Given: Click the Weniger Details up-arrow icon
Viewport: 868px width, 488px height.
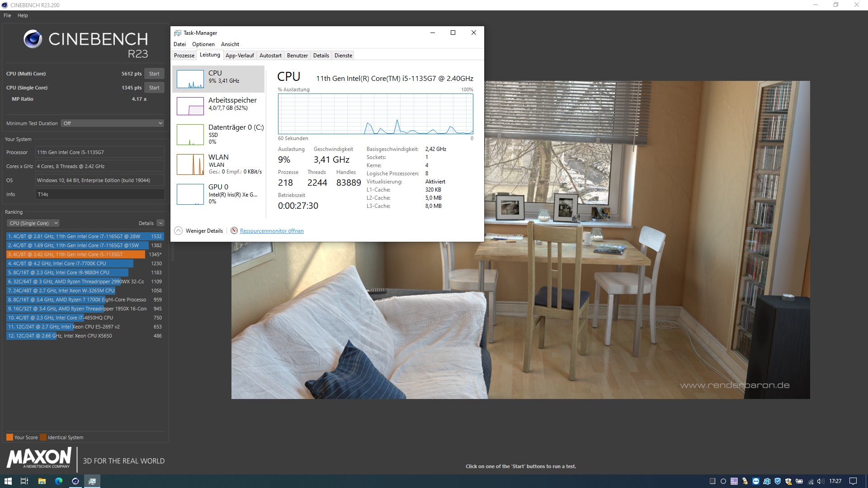Looking at the screenshot, I should [179, 230].
